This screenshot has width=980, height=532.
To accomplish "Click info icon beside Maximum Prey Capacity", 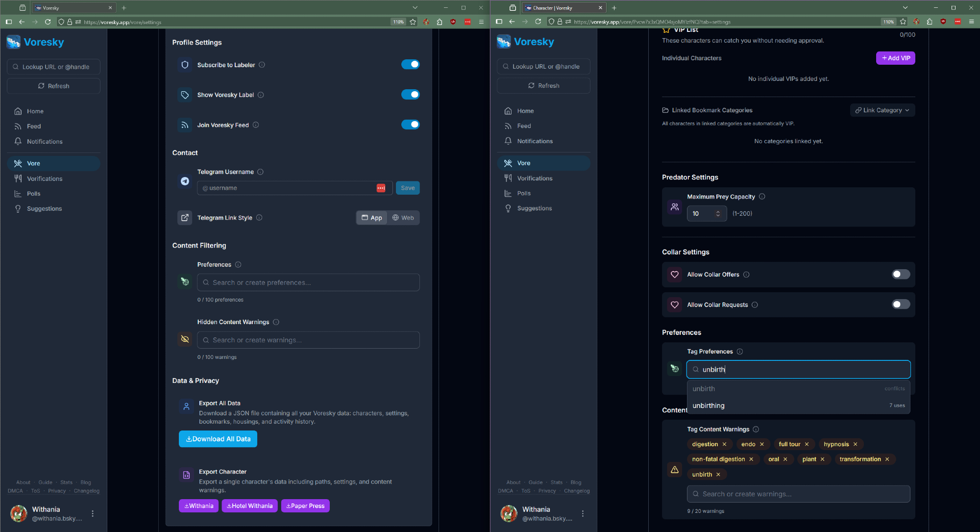I will [762, 197].
